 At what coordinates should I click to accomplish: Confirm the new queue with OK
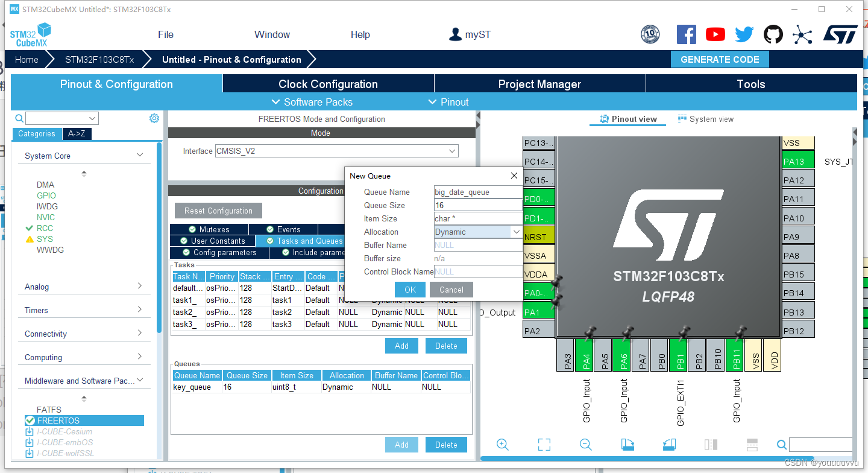(x=410, y=290)
